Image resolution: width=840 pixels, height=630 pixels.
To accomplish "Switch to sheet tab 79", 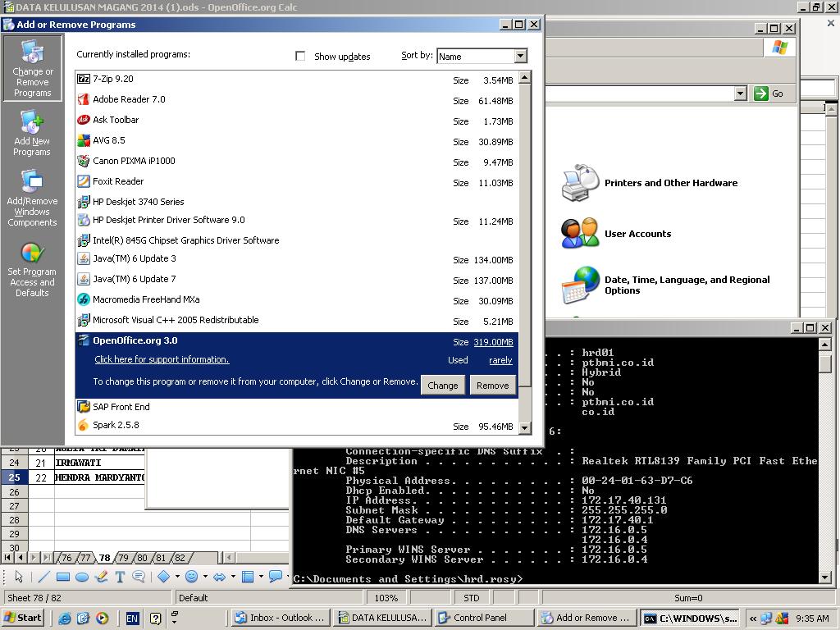I will coord(124,558).
